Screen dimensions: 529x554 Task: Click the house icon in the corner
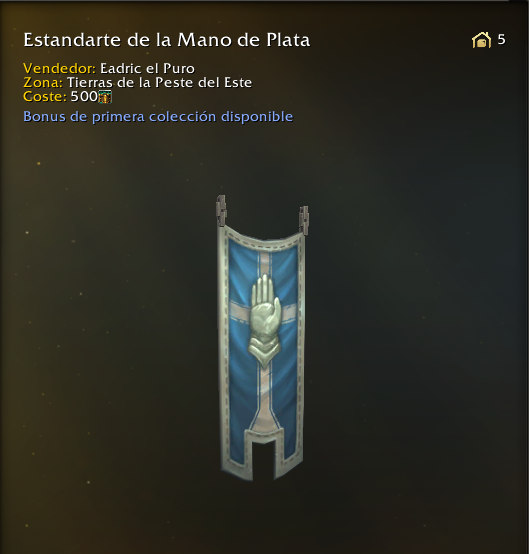coord(481,40)
